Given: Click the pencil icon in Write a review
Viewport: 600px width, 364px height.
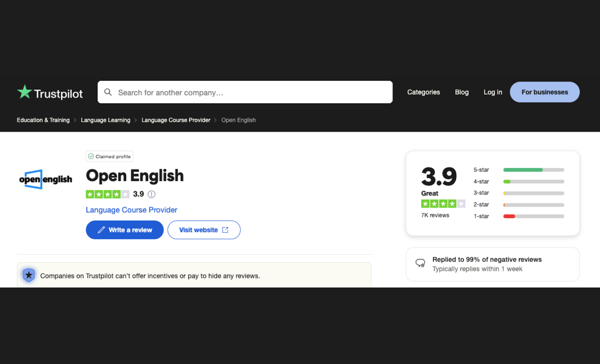Looking at the screenshot, I should 101,230.
